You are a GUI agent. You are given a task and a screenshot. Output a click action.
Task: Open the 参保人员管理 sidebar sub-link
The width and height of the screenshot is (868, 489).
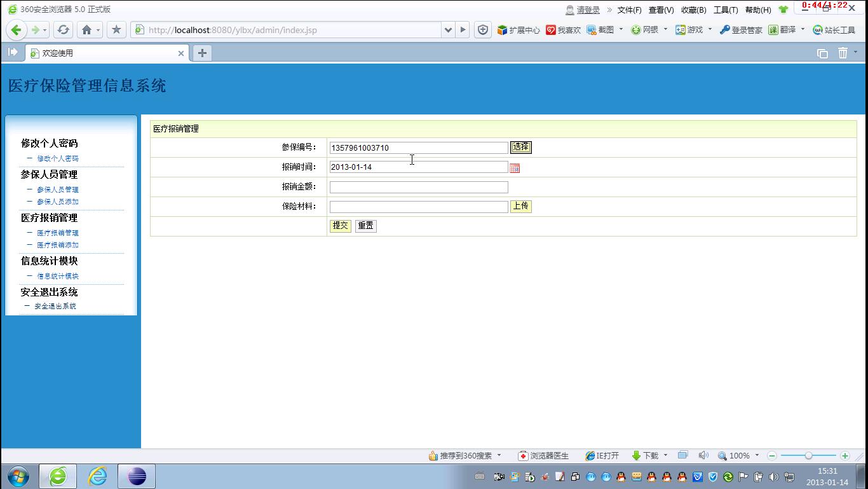click(58, 189)
